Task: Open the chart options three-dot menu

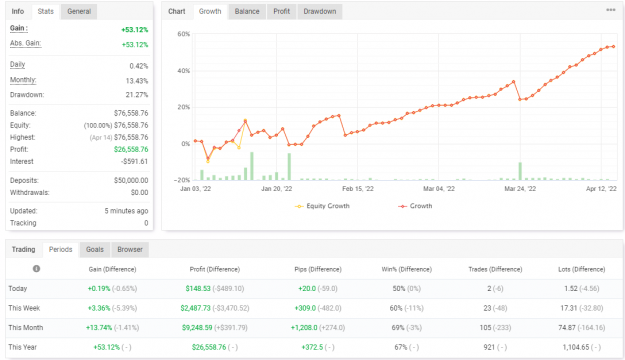Action: pyautogui.click(x=611, y=10)
